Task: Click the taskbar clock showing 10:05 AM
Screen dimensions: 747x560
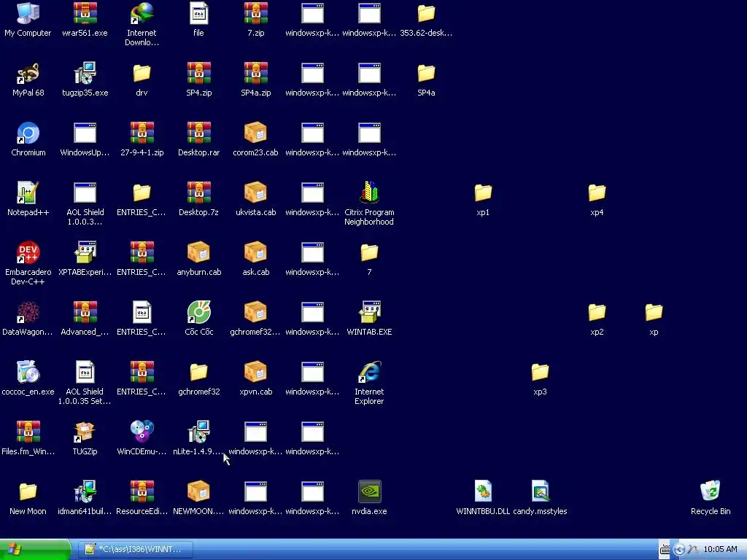Action: (720, 550)
